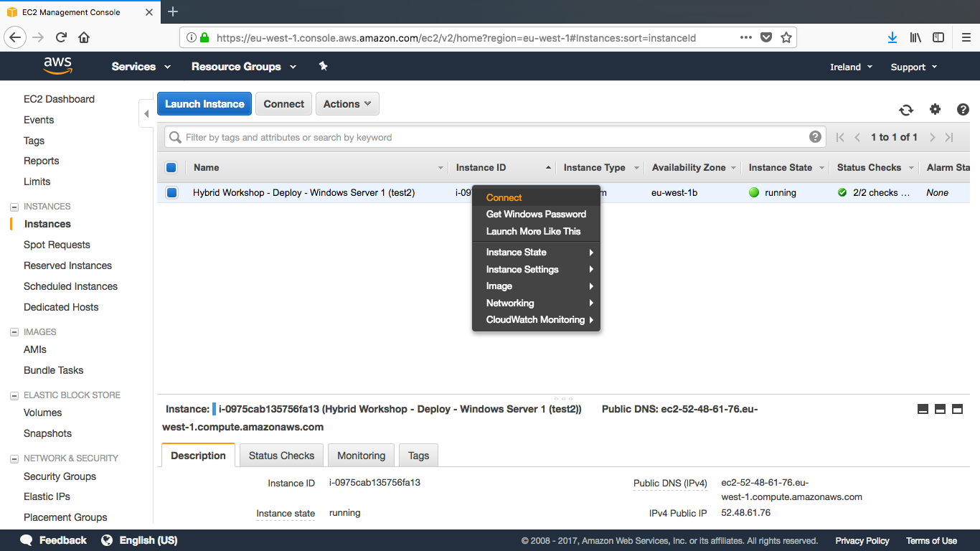Open the settings gear for table preferences
This screenshot has height=551, width=980.
click(x=935, y=109)
